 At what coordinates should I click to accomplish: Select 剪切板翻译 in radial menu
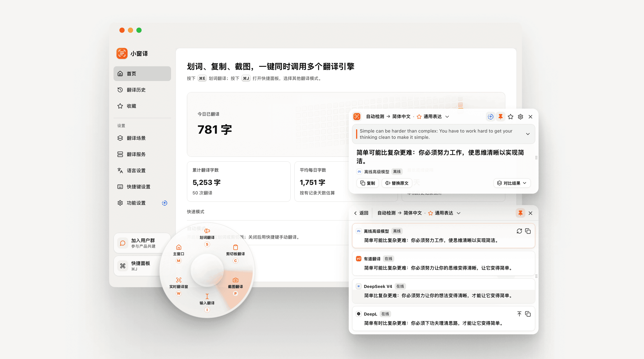[x=236, y=254]
